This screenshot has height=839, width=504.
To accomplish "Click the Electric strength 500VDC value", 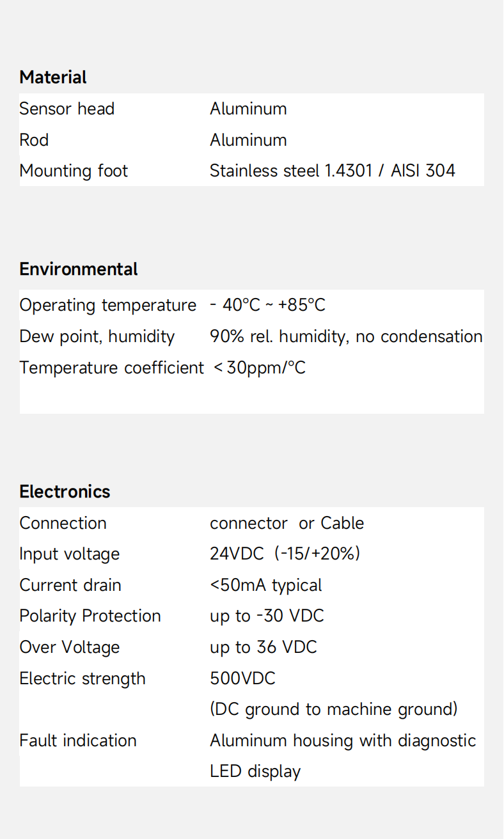I will click(x=242, y=678).
